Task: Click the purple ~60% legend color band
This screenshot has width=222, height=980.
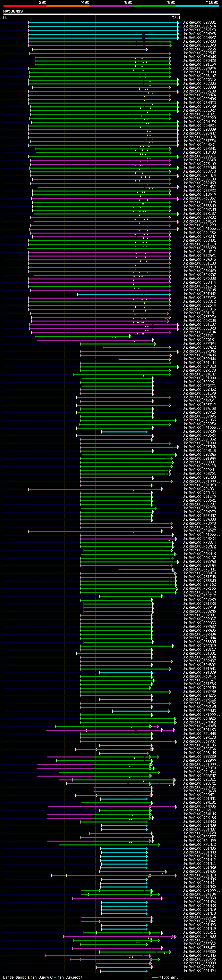Action: [x=111, y=7]
